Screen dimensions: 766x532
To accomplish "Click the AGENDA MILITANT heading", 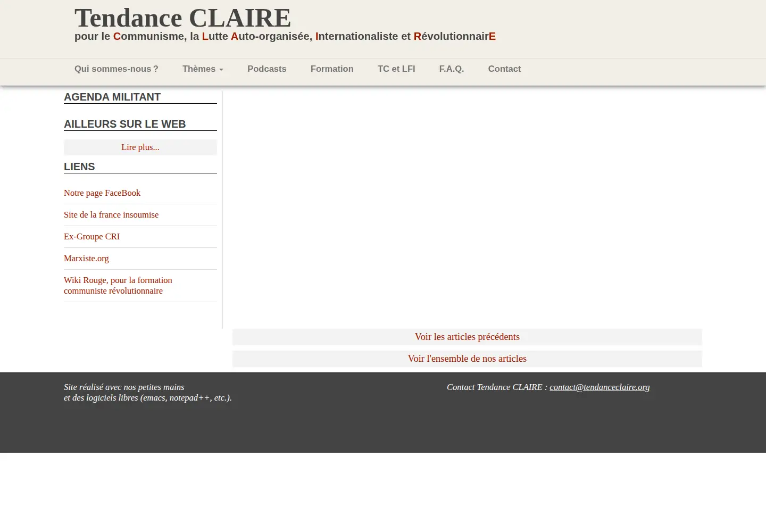I will tap(112, 97).
